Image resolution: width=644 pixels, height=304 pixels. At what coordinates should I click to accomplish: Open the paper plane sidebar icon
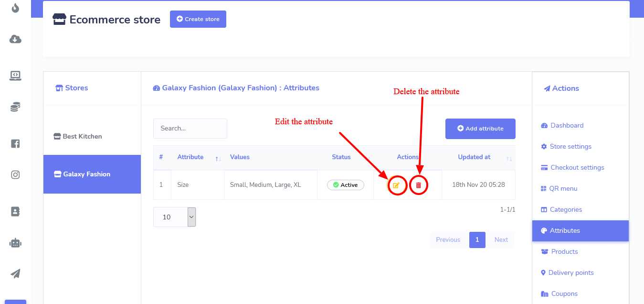(x=15, y=273)
